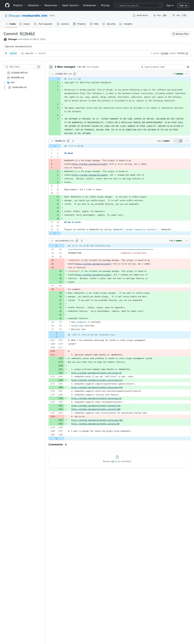The image size is (194, 644).
Task: Select README.md in the file tree
Action: point(18,78)
